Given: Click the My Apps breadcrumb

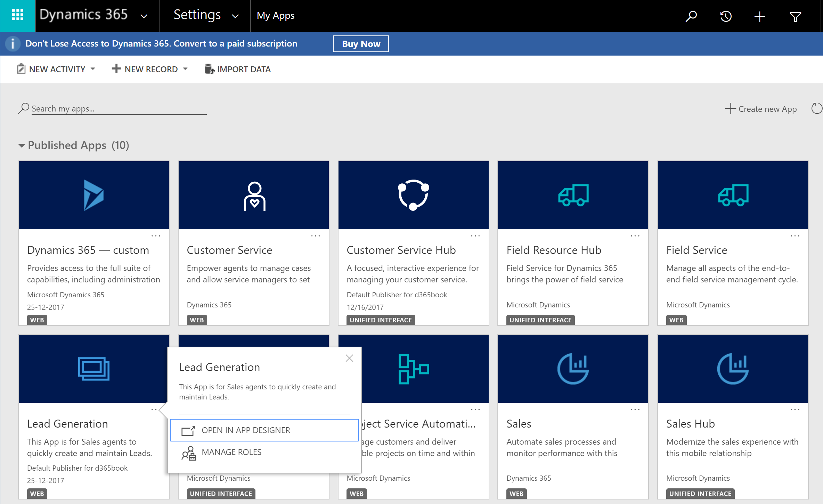Looking at the screenshot, I should 276,16.
